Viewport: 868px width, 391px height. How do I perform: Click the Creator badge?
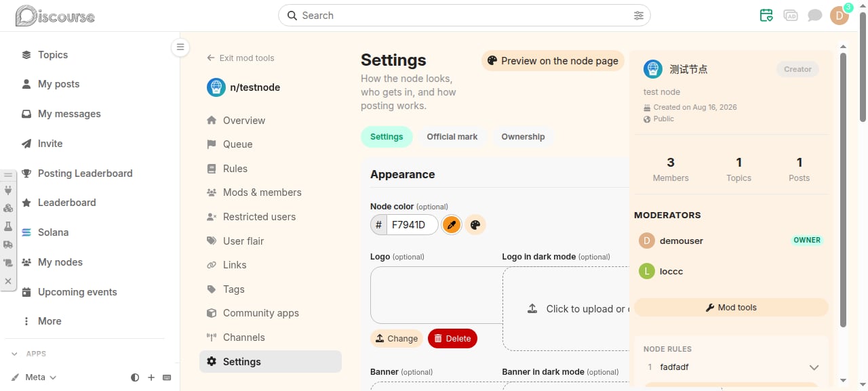pyautogui.click(x=797, y=69)
